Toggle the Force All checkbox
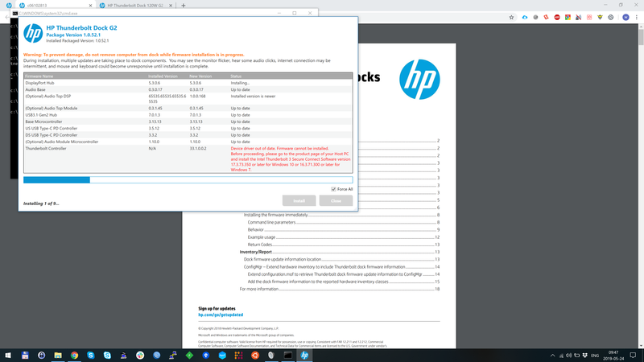The width and height of the screenshot is (644, 362). click(x=333, y=189)
